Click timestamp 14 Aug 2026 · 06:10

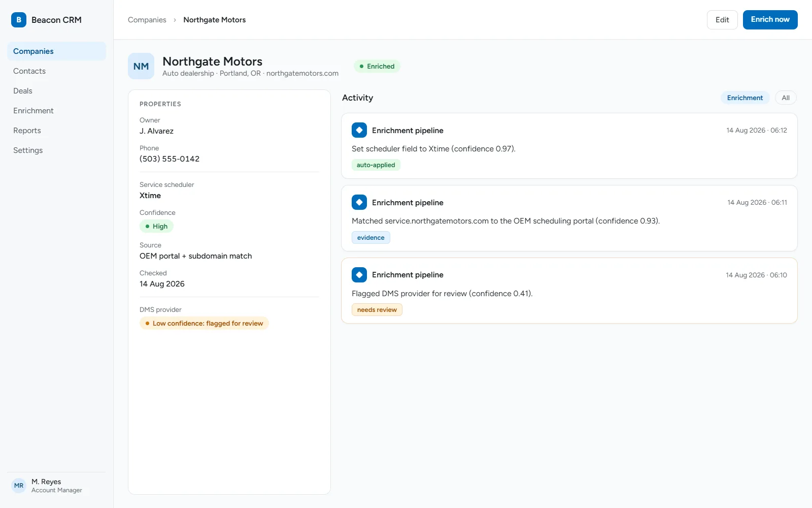tap(756, 275)
